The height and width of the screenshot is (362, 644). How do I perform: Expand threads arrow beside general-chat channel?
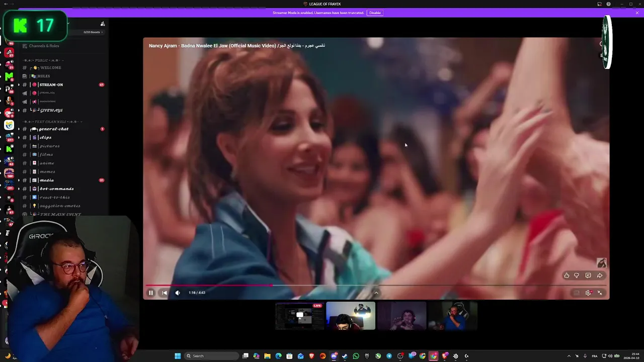click(19, 129)
